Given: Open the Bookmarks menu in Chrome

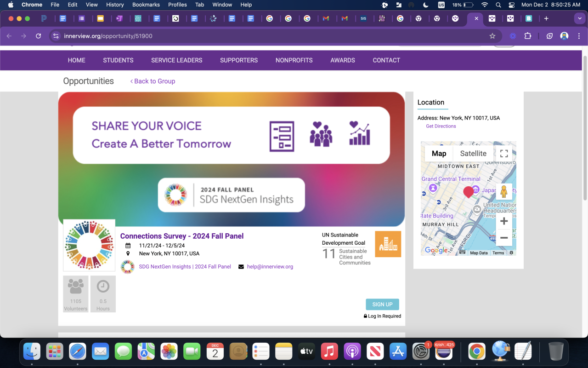Looking at the screenshot, I should [147, 5].
